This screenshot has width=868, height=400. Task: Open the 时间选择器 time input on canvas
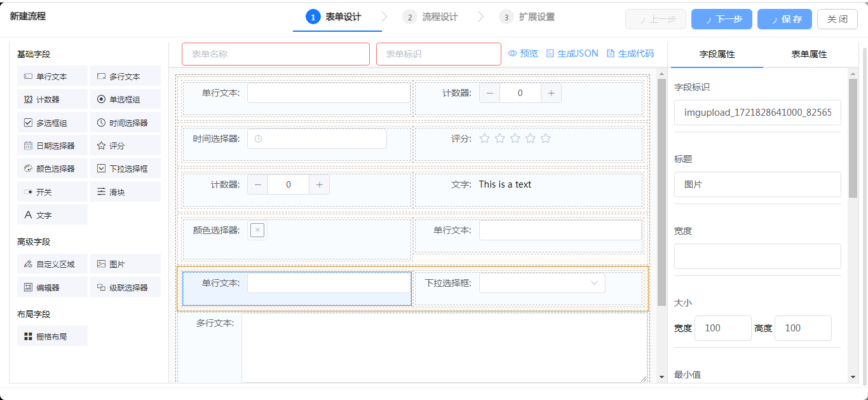(317, 139)
